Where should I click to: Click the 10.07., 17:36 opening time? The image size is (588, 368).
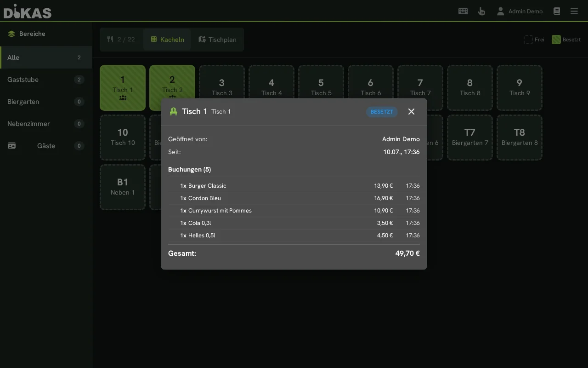[x=401, y=152]
